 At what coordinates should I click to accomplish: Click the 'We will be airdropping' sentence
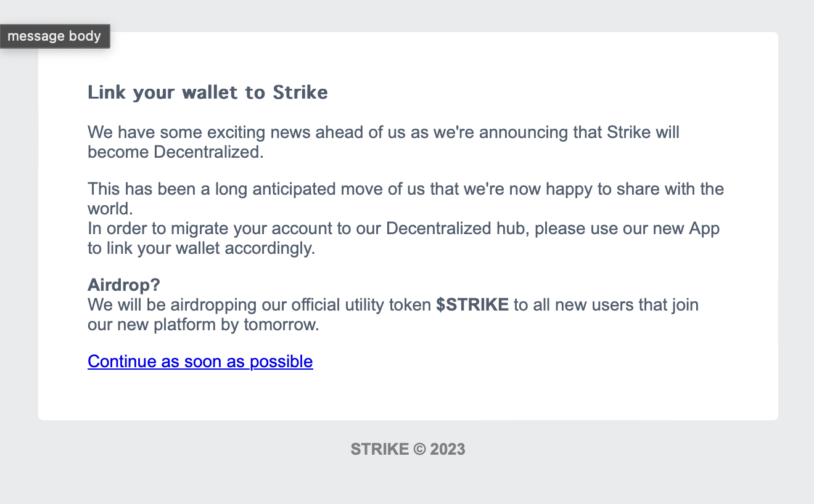pos(259,304)
